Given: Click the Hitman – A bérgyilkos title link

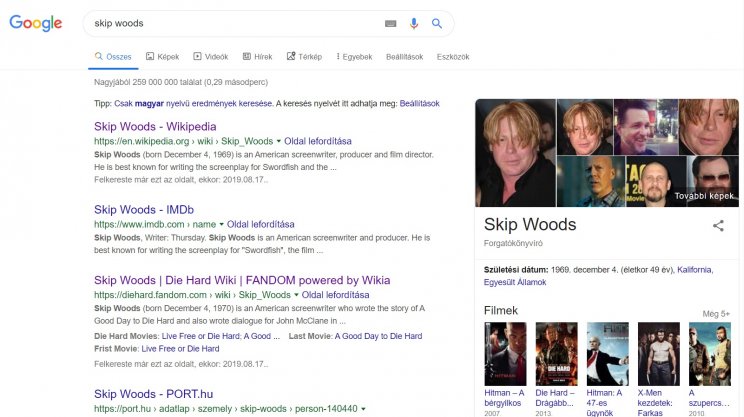Looking at the screenshot, I should (504, 398).
